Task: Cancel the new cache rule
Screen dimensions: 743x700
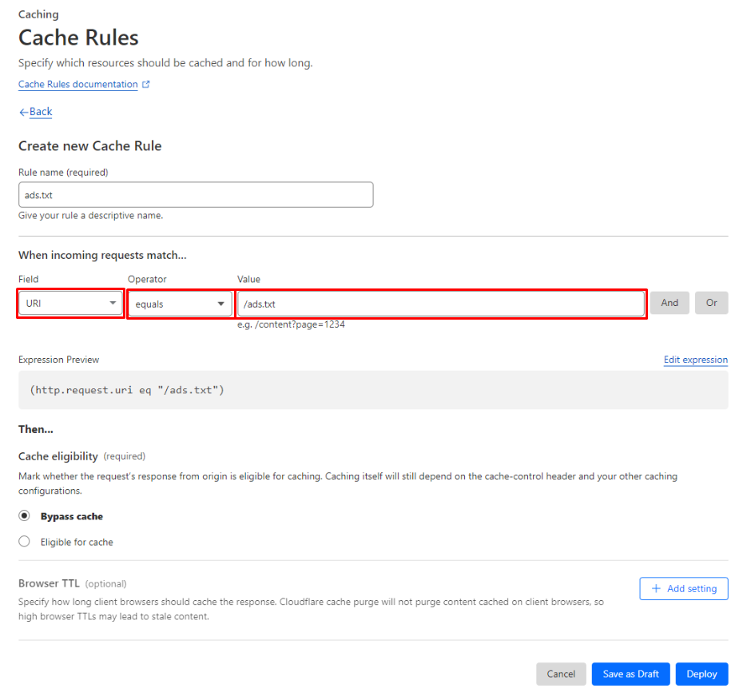Action: pyautogui.click(x=561, y=674)
